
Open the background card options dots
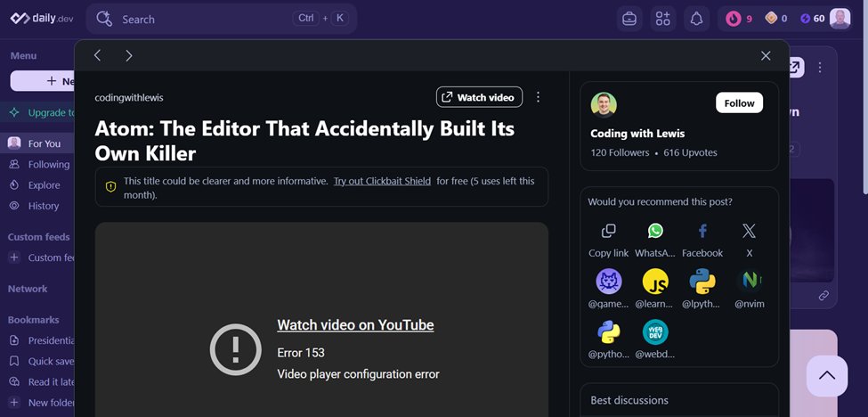click(x=820, y=68)
